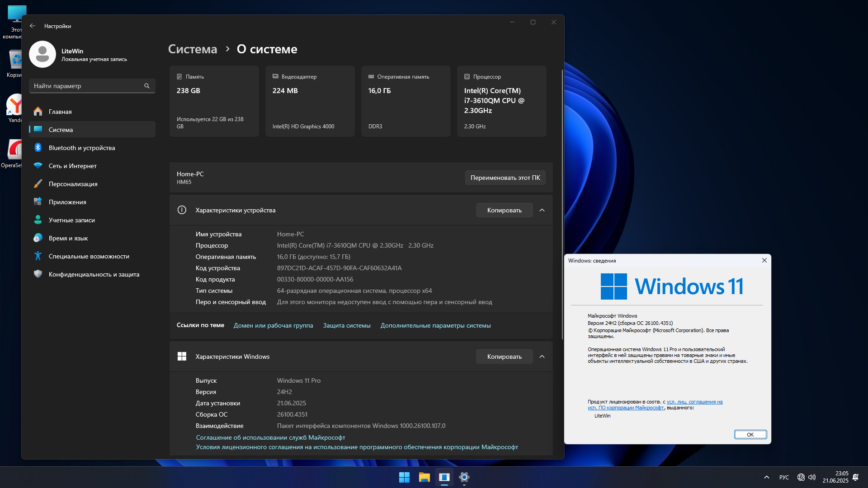Click in Найти параметр search field
868x488 pixels.
point(86,86)
